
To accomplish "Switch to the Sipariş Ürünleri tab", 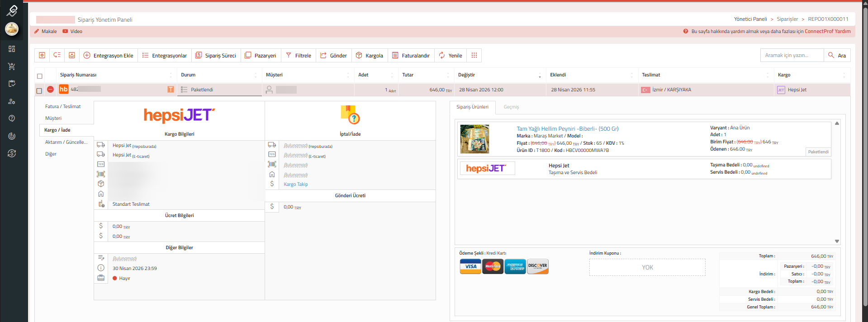I will pyautogui.click(x=472, y=107).
